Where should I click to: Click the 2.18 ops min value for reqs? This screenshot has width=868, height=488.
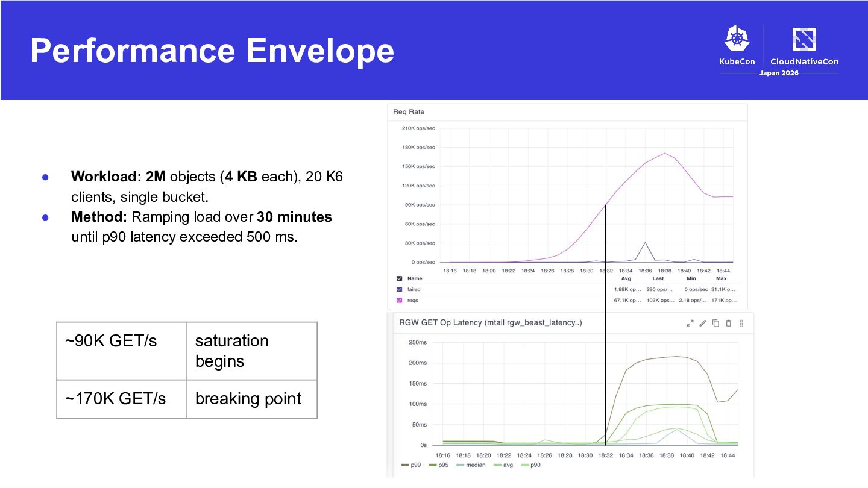pyautogui.click(x=691, y=300)
